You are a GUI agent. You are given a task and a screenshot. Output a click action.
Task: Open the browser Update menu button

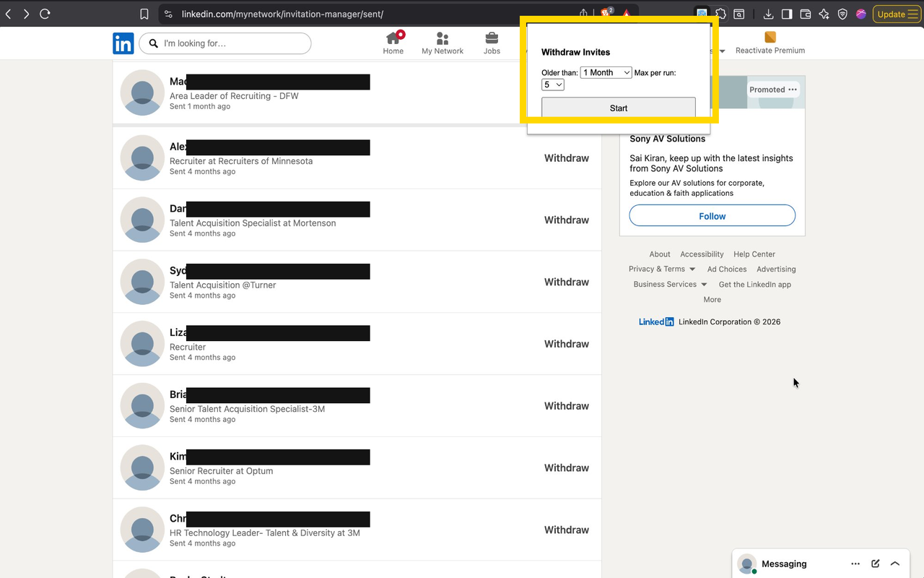[x=897, y=14]
